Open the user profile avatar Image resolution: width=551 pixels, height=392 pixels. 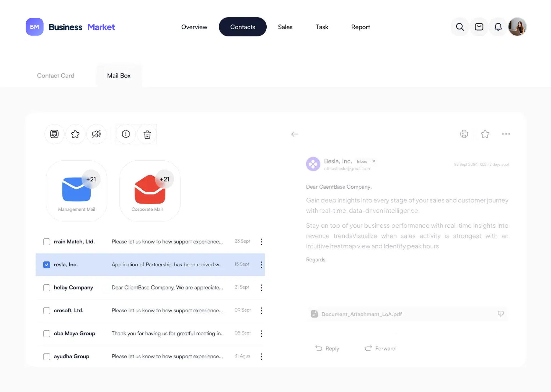point(517,27)
